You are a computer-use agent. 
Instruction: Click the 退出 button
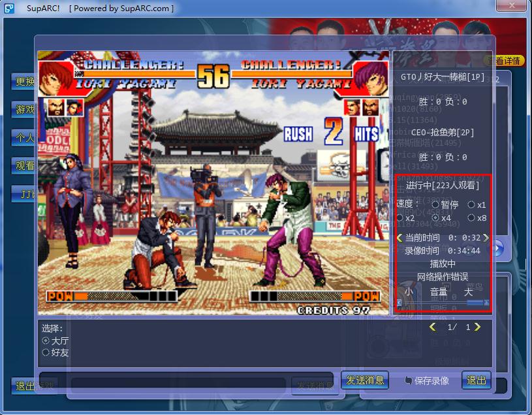point(477,380)
